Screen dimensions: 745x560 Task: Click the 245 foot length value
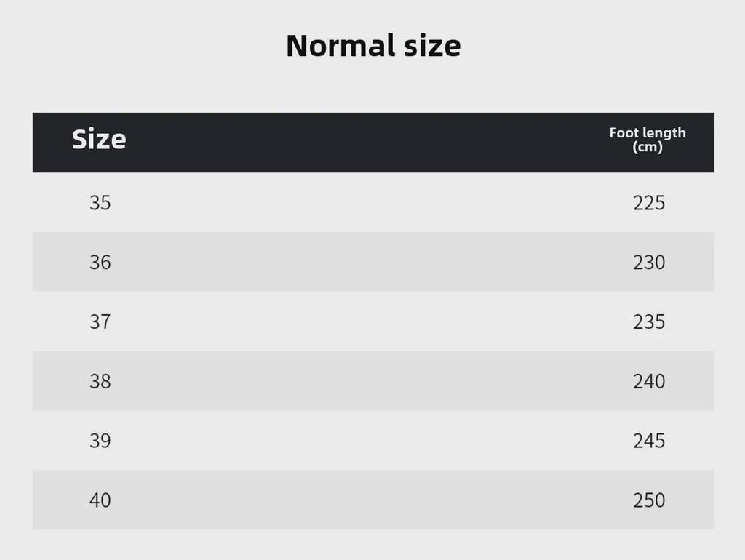click(649, 441)
